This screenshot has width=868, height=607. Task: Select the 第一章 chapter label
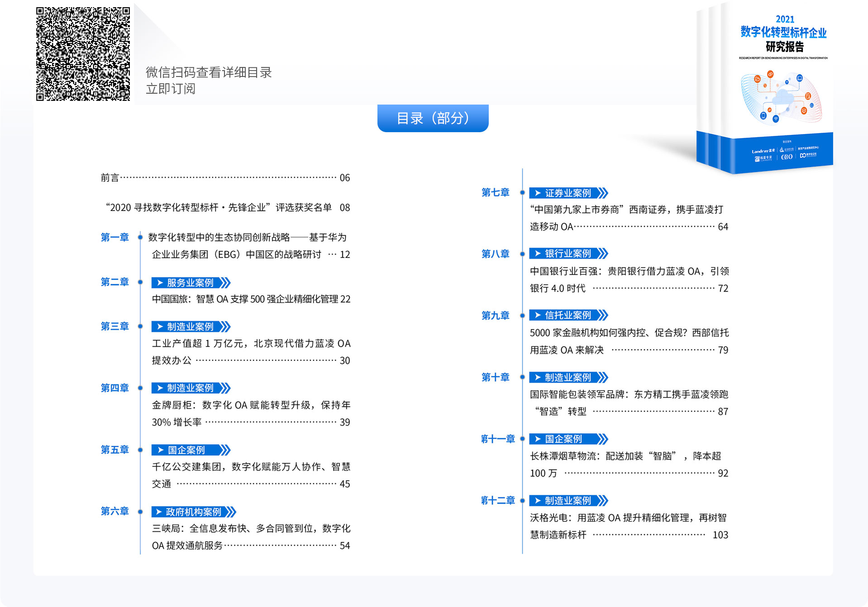(x=114, y=237)
